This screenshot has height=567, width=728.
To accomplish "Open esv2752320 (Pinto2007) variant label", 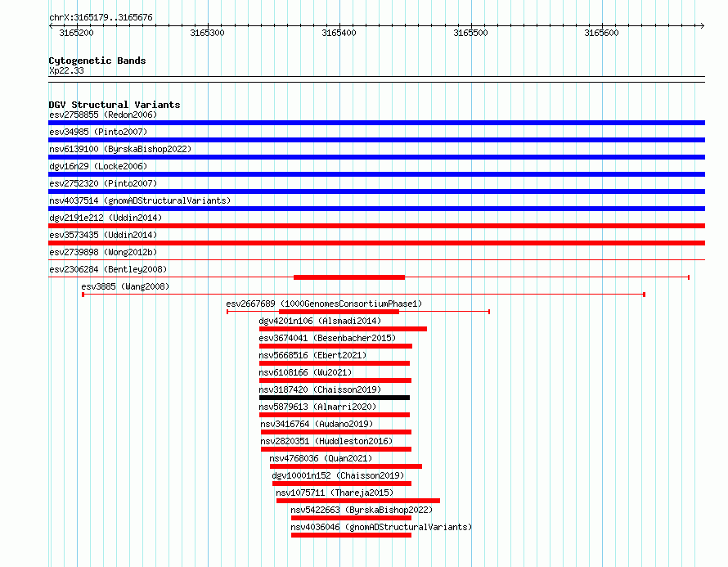I will pyautogui.click(x=103, y=183).
